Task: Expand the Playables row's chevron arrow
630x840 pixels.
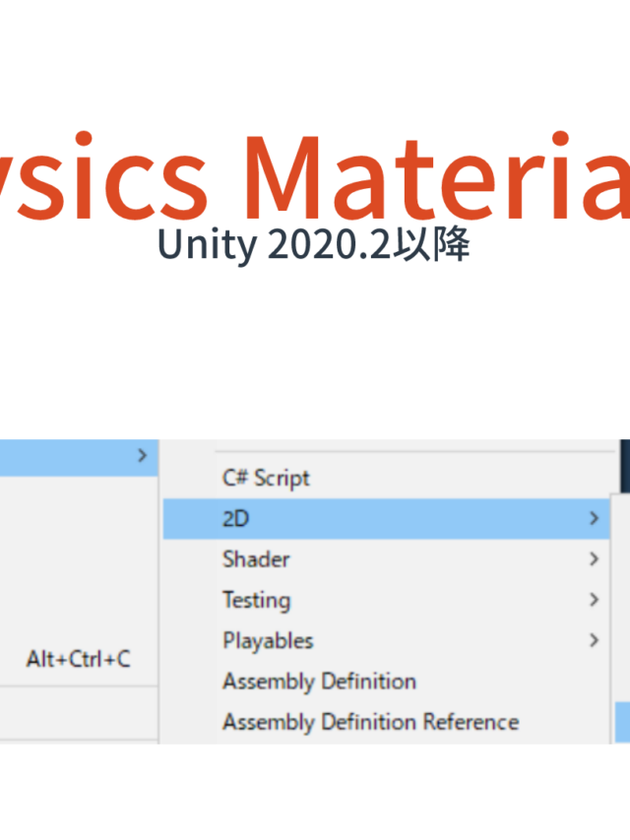Action: 594,640
